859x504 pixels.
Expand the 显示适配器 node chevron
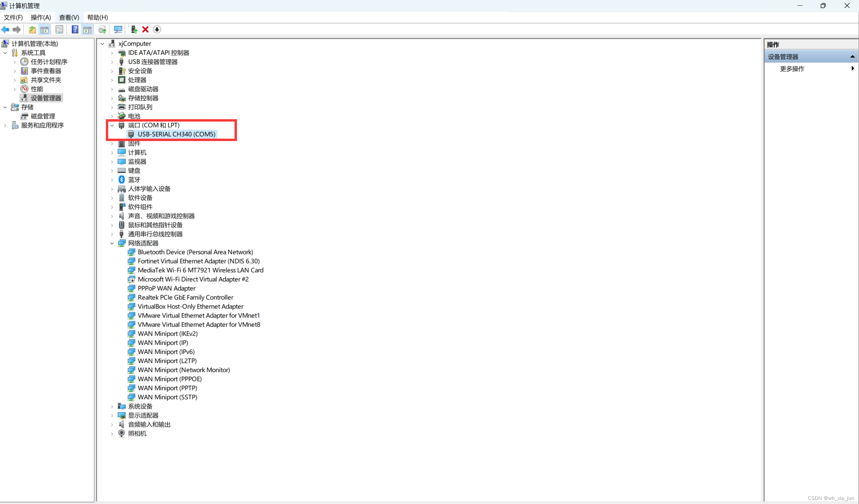coord(112,415)
